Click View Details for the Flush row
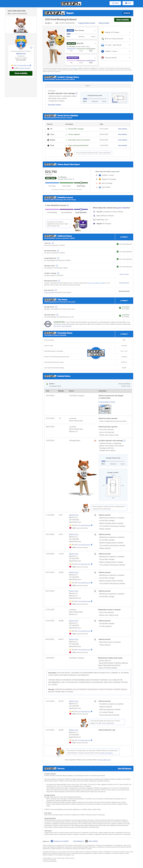143x868 pixels. (x=123, y=145)
